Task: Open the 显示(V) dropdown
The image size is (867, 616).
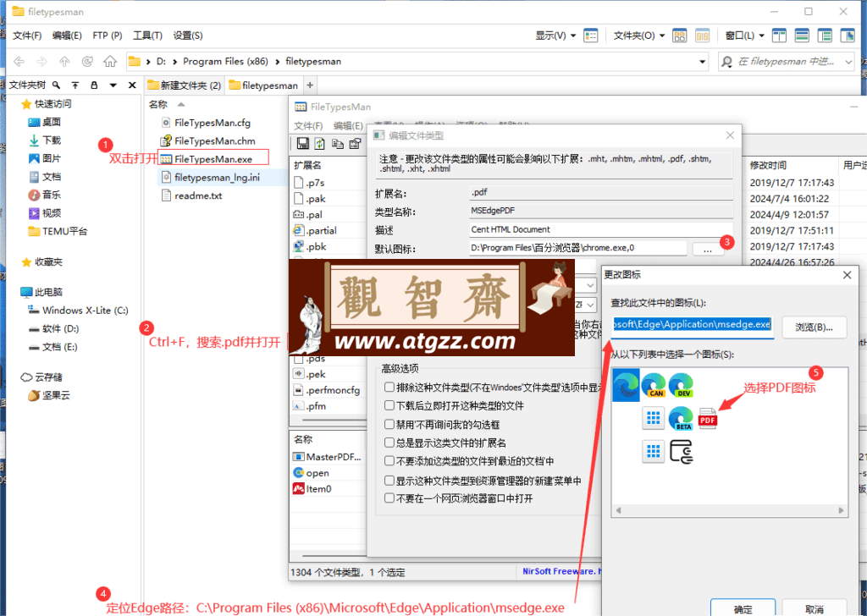Action: [555, 36]
